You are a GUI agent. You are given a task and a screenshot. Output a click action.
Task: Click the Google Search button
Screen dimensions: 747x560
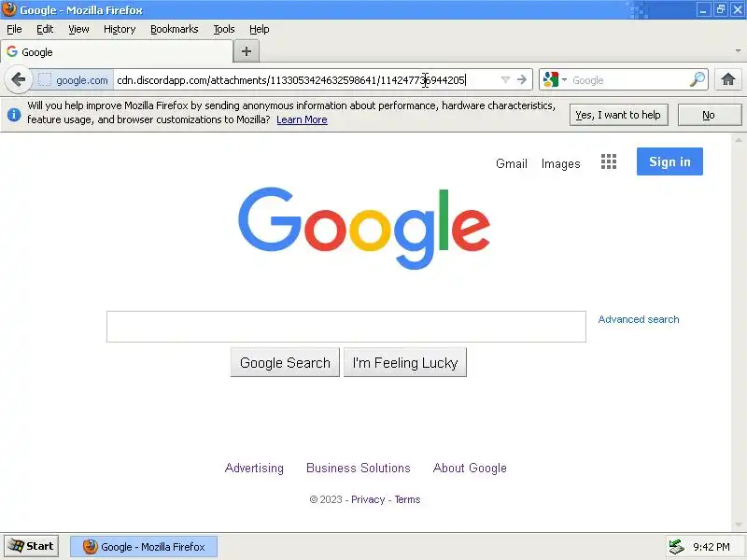click(x=285, y=362)
